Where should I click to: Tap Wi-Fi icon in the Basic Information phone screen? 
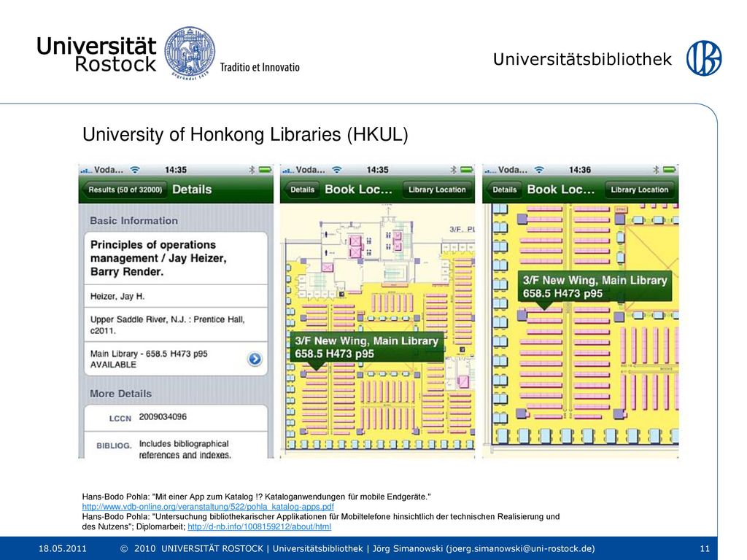pyautogui.click(x=135, y=169)
